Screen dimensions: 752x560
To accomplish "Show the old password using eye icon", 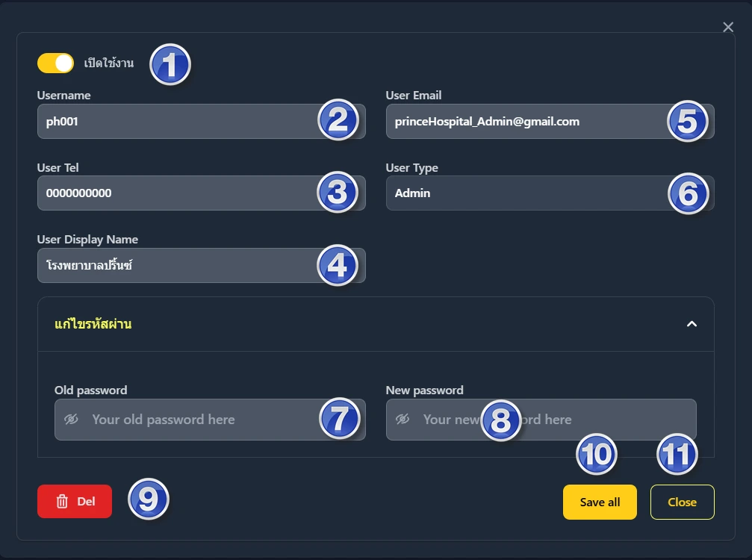I will [71, 420].
